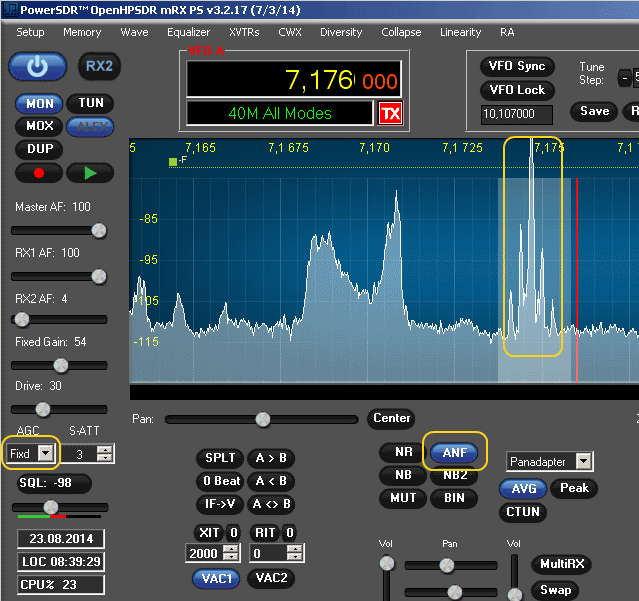Enable MultiRX

point(562,564)
